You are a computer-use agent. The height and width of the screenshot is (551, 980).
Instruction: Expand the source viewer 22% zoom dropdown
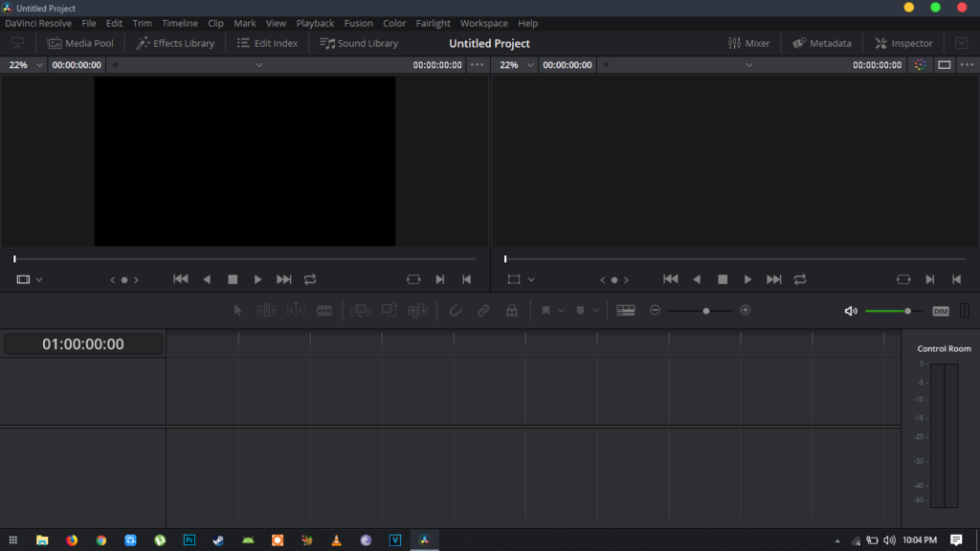pyautogui.click(x=39, y=65)
